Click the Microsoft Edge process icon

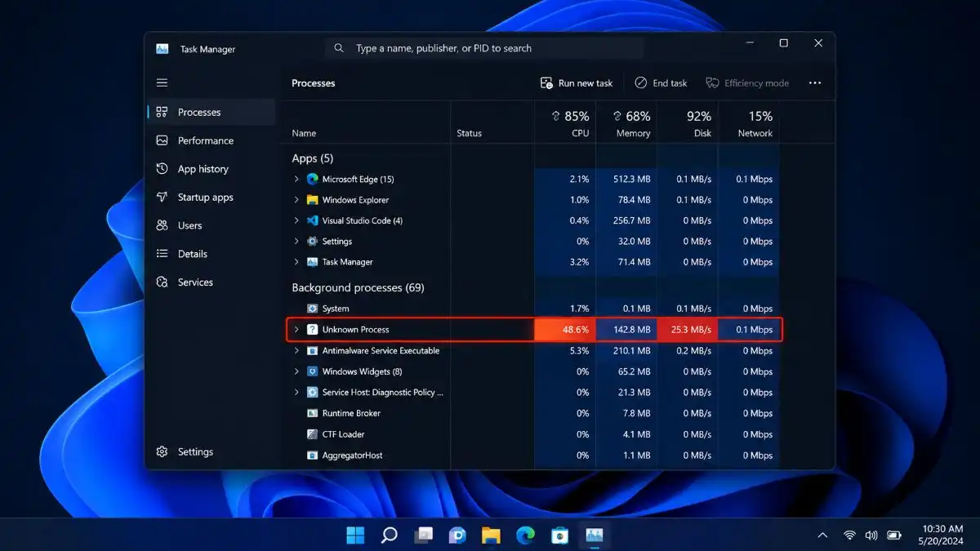[x=312, y=179]
